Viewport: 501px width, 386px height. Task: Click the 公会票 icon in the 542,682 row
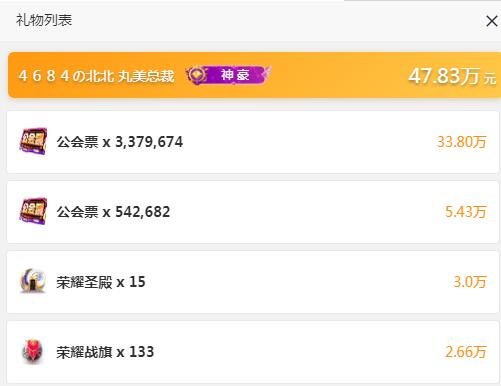pyautogui.click(x=33, y=211)
